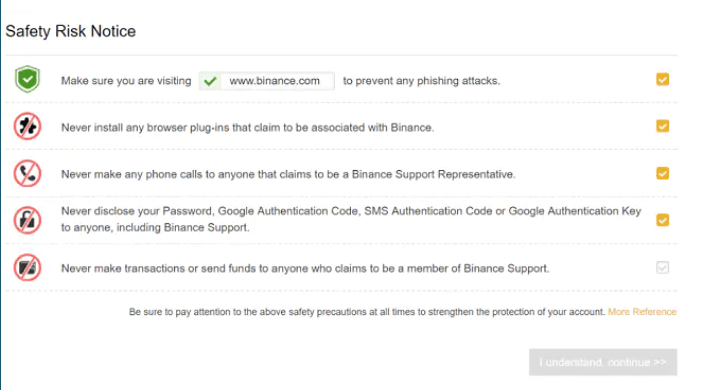Click the green shield verification icon
Viewport: 702px width, 390px height.
coord(27,79)
